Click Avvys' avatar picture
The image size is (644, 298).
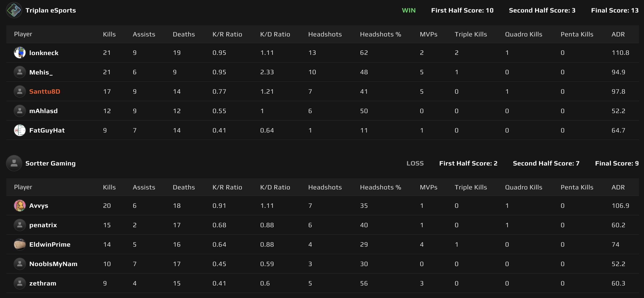click(20, 205)
